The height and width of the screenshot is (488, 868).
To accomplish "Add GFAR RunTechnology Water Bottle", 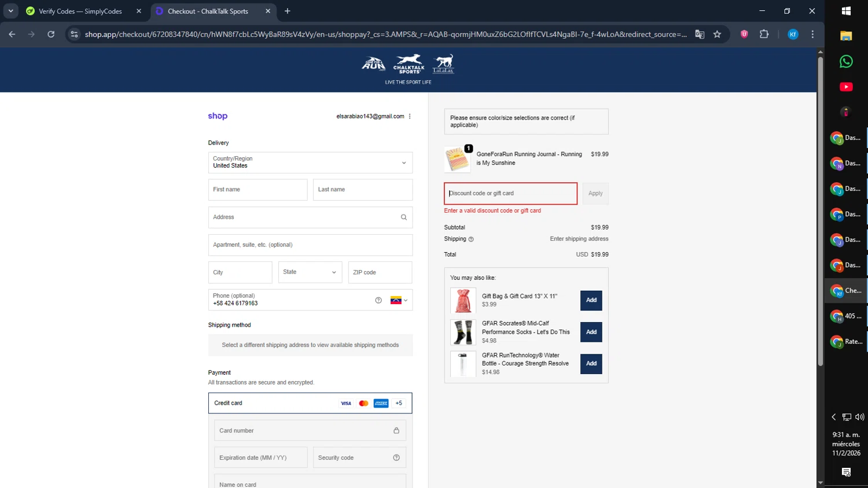I will click(x=591, y=364).
